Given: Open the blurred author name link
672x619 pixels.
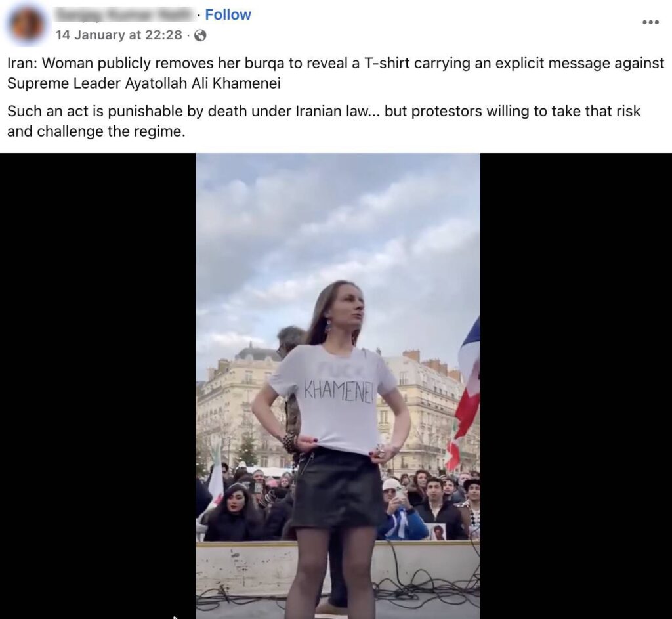Looking at the screenshot, I should (x=124, y=14).
